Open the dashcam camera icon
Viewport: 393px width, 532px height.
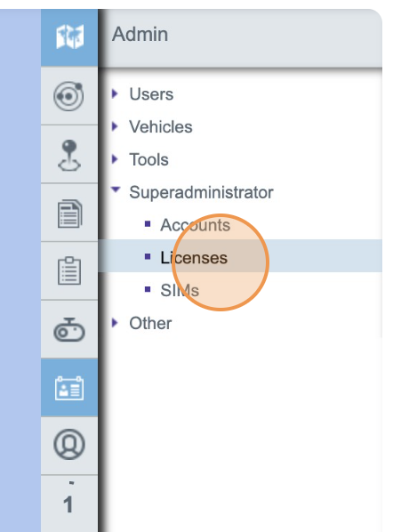point(69,330)
